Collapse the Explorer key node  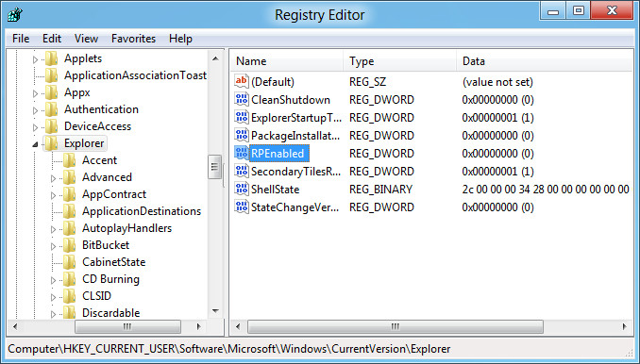(x=35, y=144)
